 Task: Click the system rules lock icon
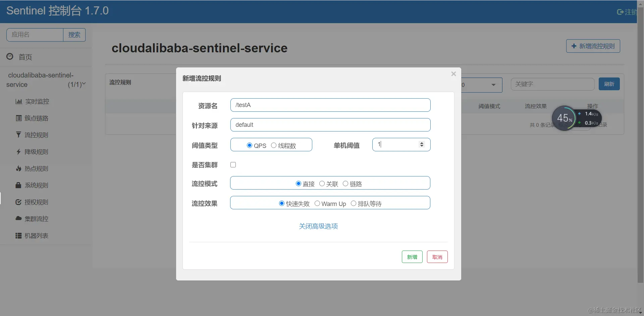[19, 185]
